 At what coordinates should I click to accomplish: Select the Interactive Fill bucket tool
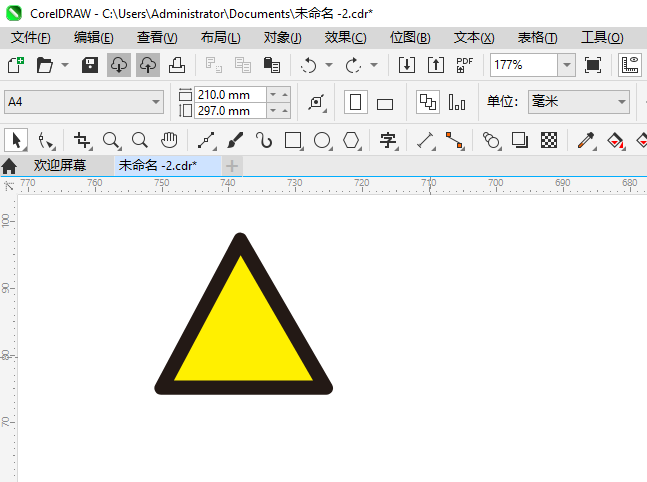(x=616, y=140)
